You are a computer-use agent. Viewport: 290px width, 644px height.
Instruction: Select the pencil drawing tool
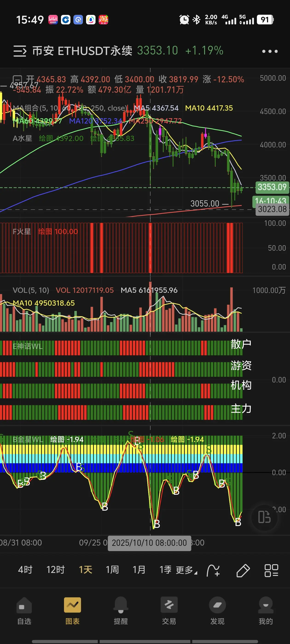coord(243,570)
